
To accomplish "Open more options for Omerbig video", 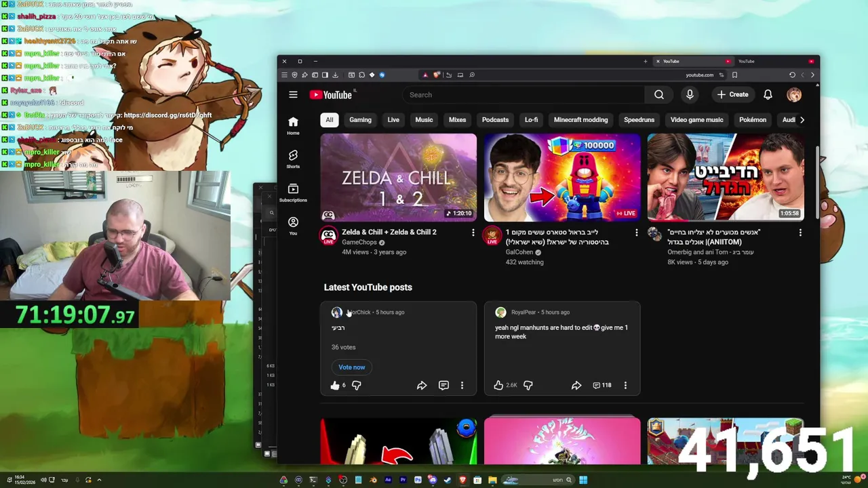I will pyautogui.click(x=800, y=232).
